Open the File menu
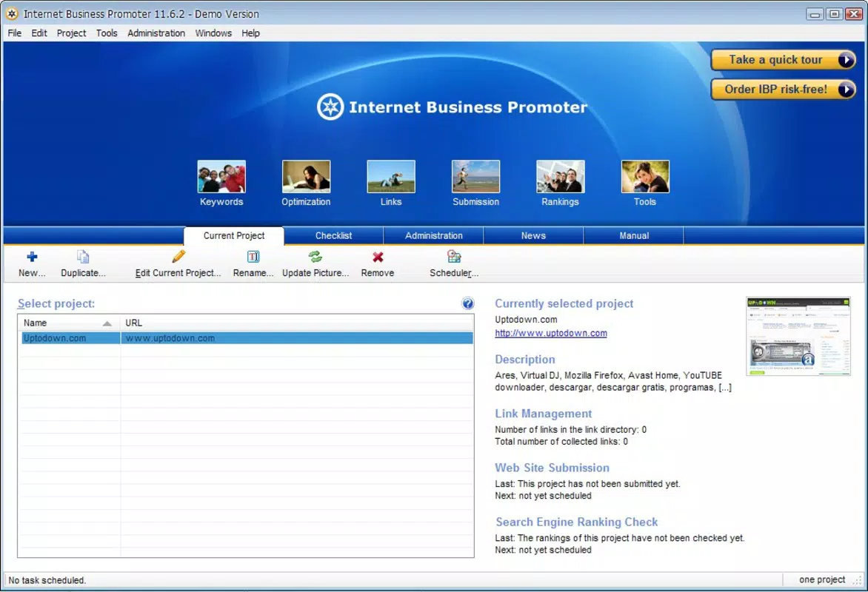The height and width of the screenshot is (592, 868). [14, 33]
